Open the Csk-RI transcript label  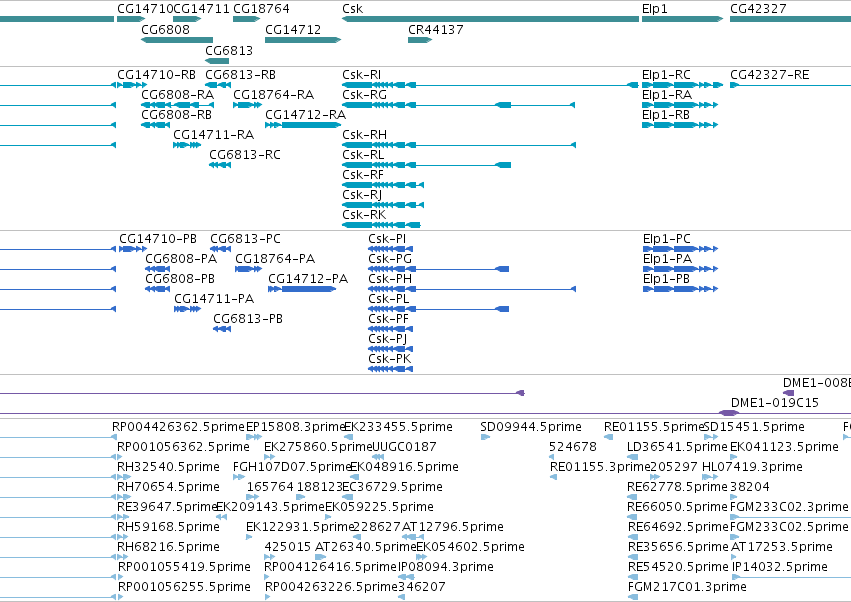click(x=361, y=74)
